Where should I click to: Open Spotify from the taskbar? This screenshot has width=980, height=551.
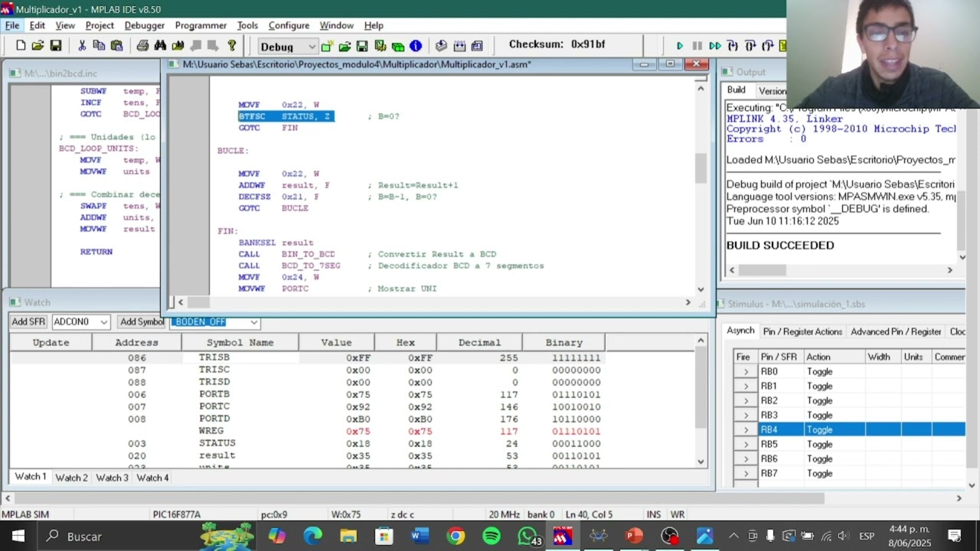492,536
